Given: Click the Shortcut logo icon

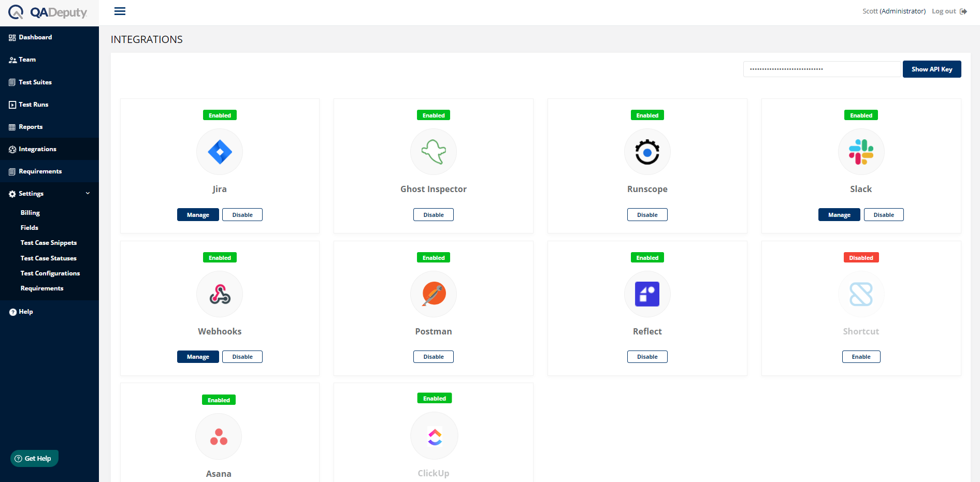Looking at the screenshot, I should [861, 294].
